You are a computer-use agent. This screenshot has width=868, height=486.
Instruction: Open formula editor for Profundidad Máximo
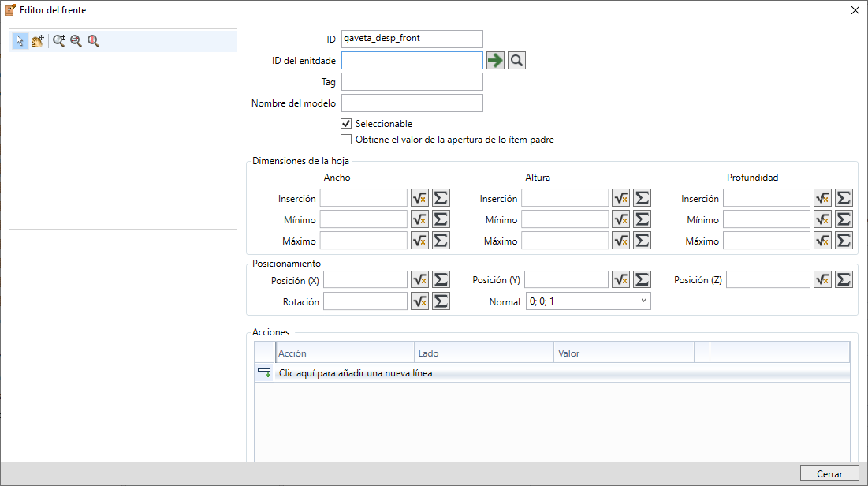tap(822, 241)
